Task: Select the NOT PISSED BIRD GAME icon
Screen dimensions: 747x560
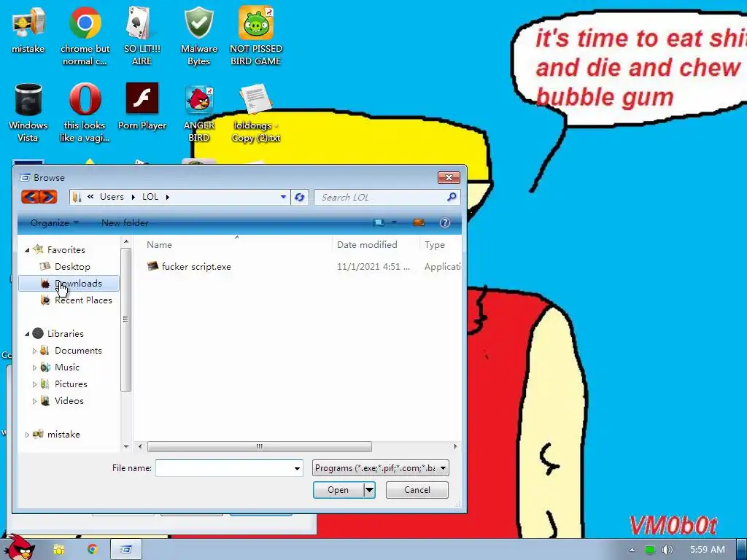Action: tap(255, 36)
